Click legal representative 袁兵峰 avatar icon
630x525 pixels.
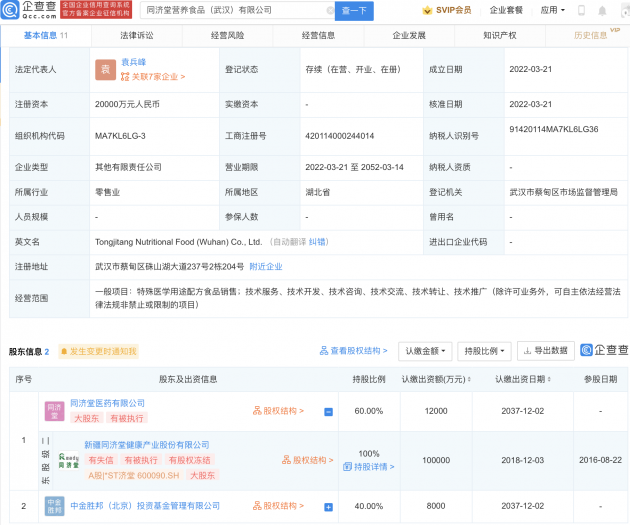[x=103, y=69]
